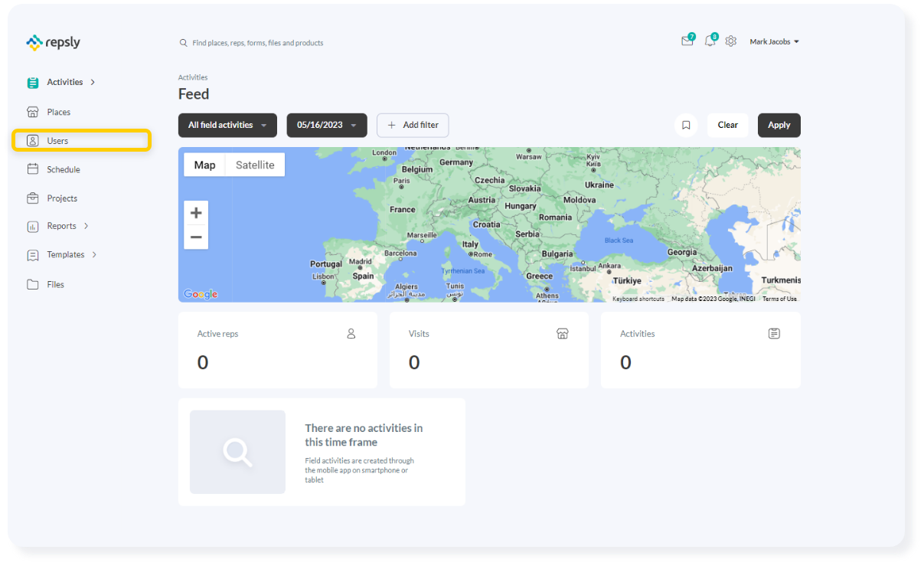Click the Active reps person icon
The image size is (924, 566).
[351, 333]
